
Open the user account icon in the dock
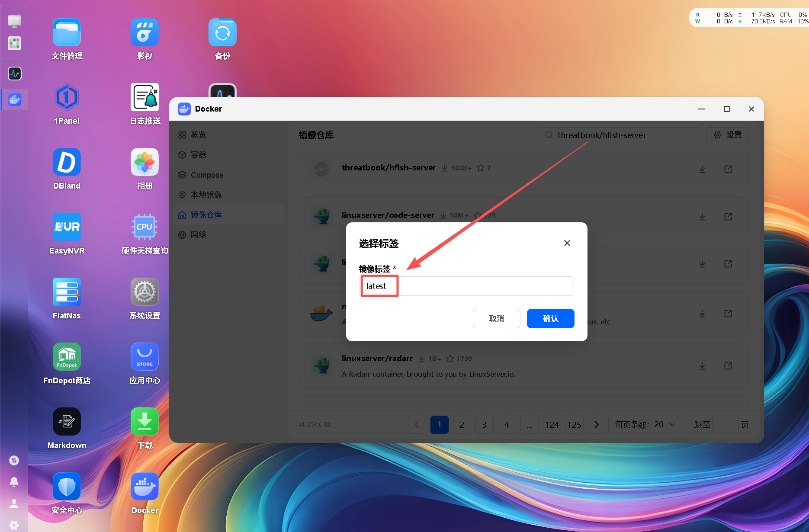[14, 503]
